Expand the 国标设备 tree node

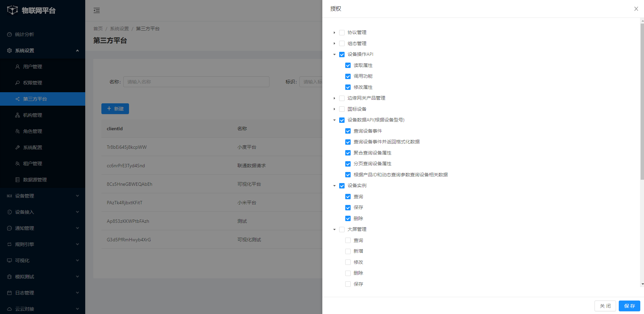click(x=334, y=109)
